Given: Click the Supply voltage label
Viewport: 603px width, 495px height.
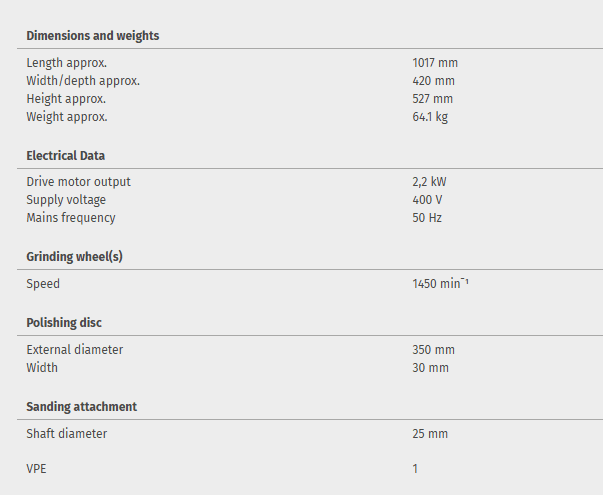Looking at the screenshot, I should 66,200.
